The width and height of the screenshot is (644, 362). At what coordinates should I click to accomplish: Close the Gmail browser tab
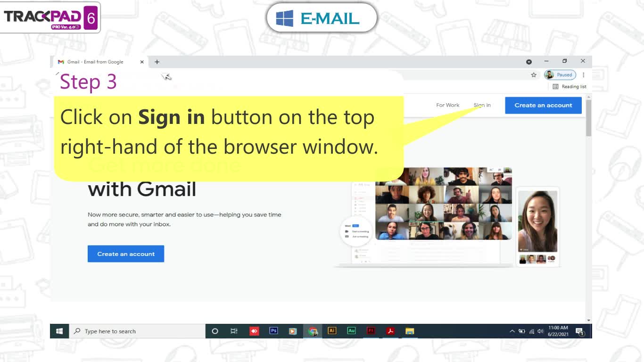[x=142, y=62]
